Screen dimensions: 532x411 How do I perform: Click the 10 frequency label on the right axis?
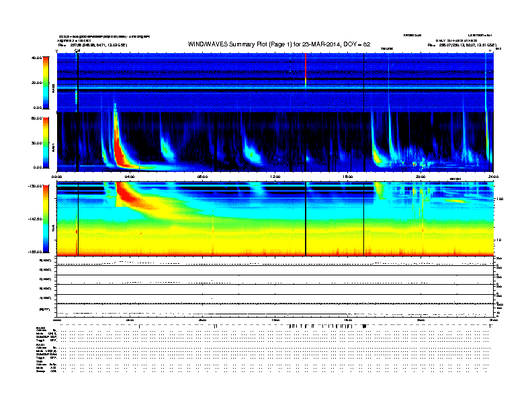(499, 240)
